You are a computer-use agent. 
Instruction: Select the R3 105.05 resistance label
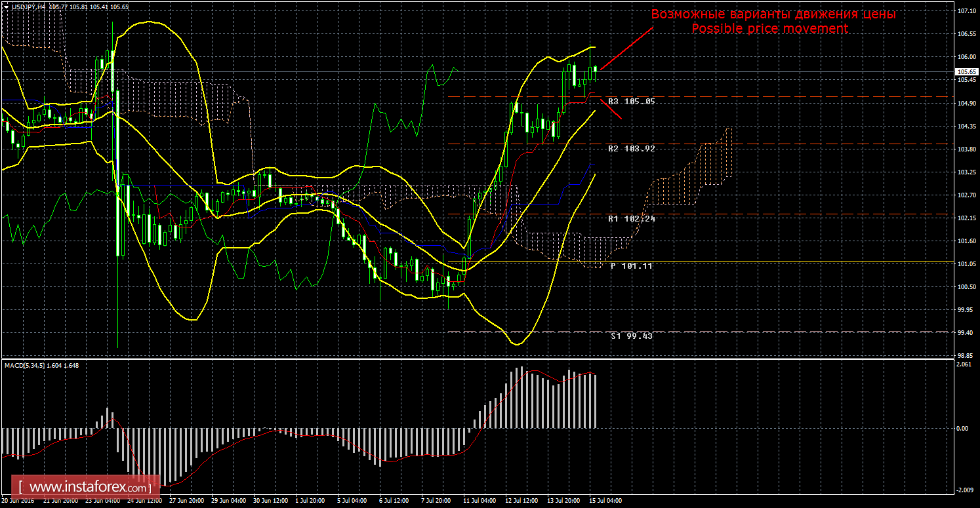631,102
